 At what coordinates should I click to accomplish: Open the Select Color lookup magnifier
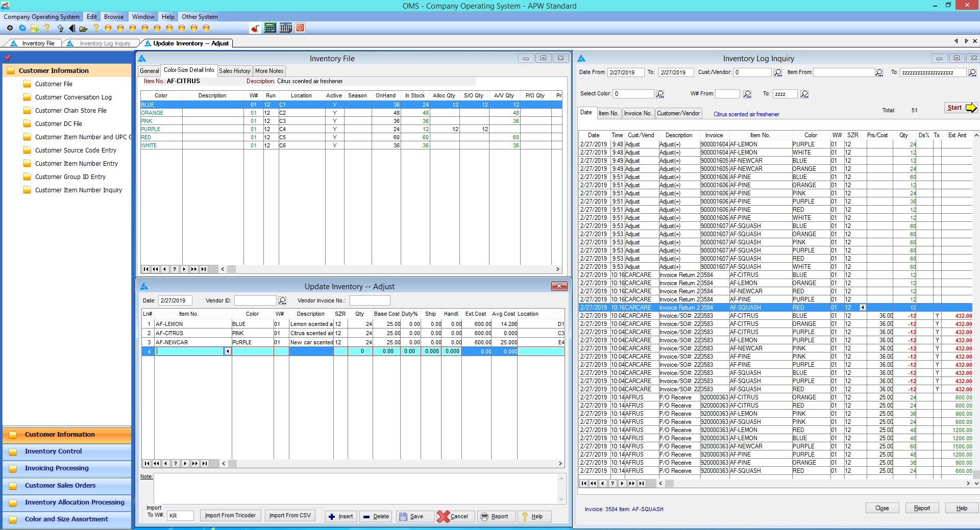660,94
